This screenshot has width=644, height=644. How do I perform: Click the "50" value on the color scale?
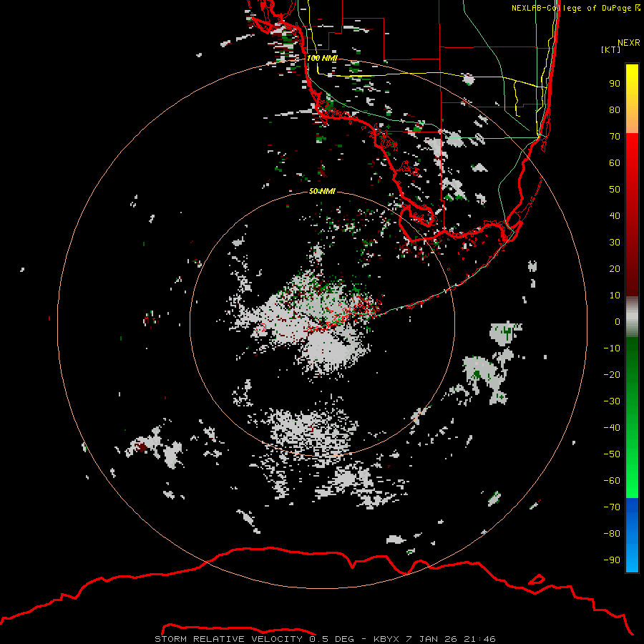[615, 190]
